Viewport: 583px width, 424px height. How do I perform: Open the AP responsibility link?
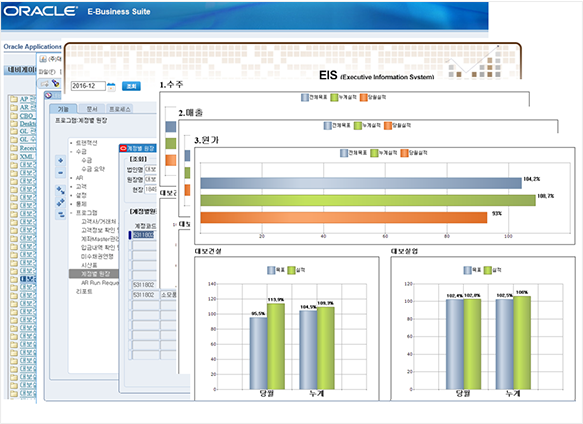(x=28, y=99)
